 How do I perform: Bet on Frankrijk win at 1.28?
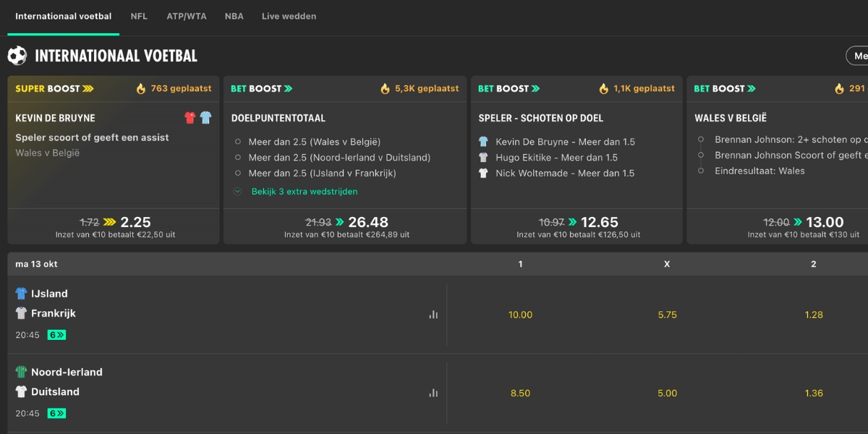click(813, 315)
